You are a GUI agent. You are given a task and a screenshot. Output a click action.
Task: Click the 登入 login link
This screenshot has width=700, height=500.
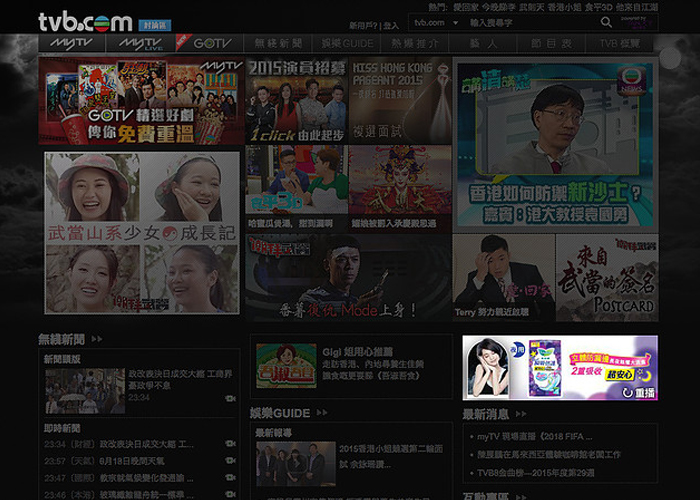click(391, 25)
